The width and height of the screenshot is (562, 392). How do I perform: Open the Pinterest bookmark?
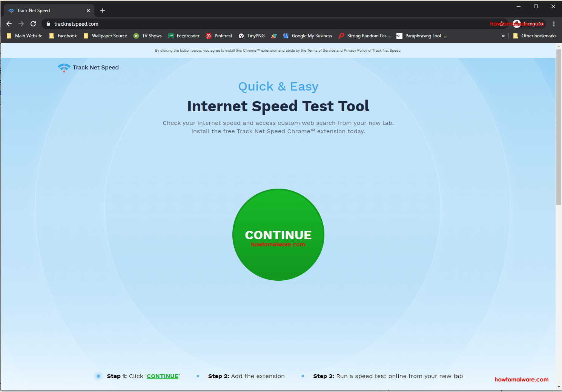219,36
